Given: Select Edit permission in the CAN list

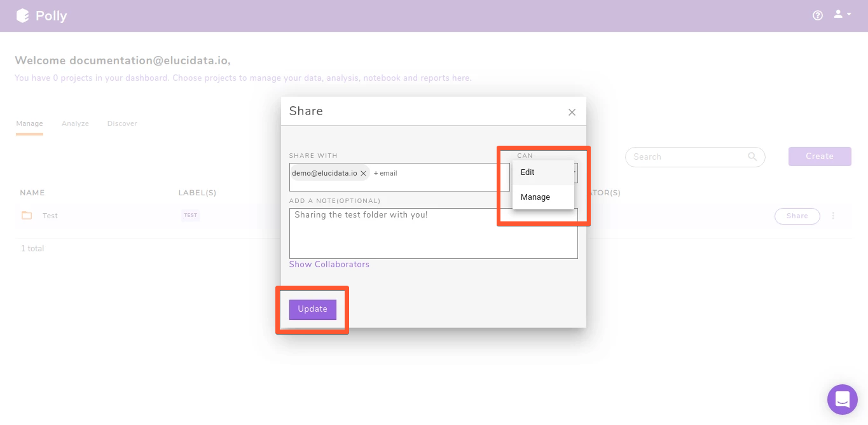Looking at the screenshot, I should [527, 172].
